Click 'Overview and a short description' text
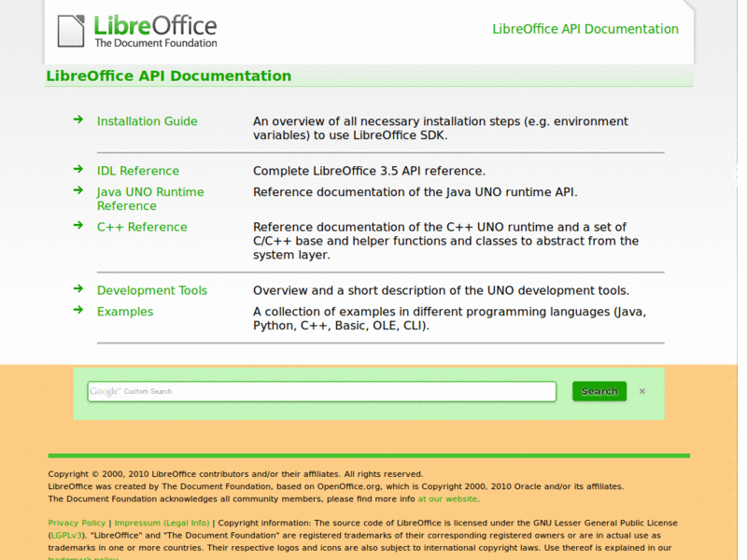This screenshot has width=747, height=560. click(x=441, y=290)
